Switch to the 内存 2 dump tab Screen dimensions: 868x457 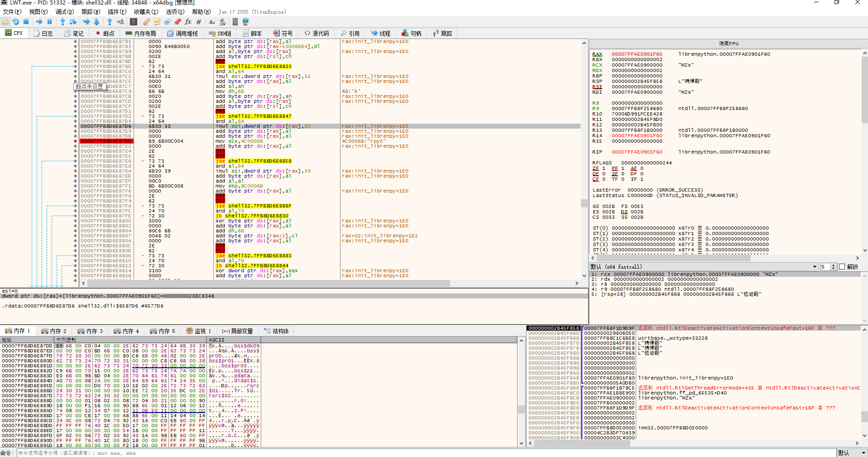click(54, 331)
